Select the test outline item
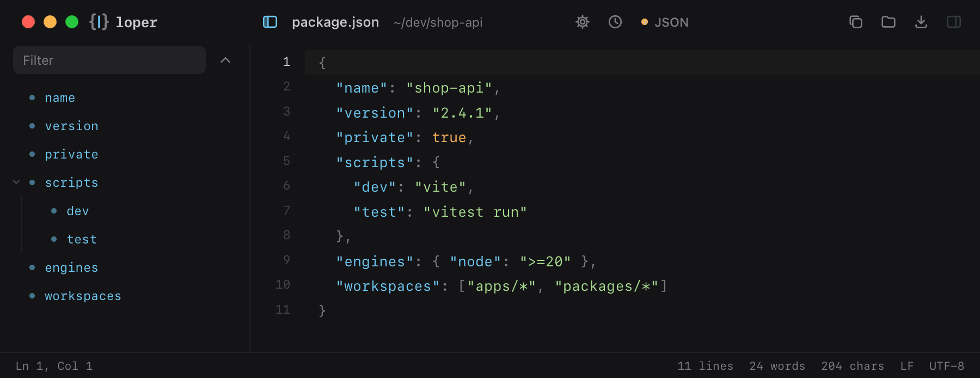This screenshot has height=378, width=980. [x=82, y=239]
